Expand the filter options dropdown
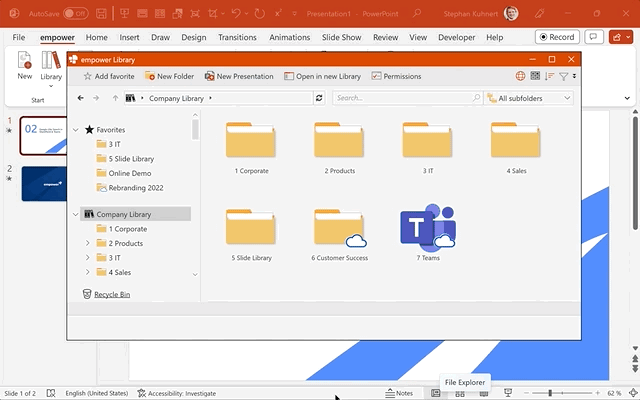The width and height of the screenshot is (640, 400). point(574,76)
